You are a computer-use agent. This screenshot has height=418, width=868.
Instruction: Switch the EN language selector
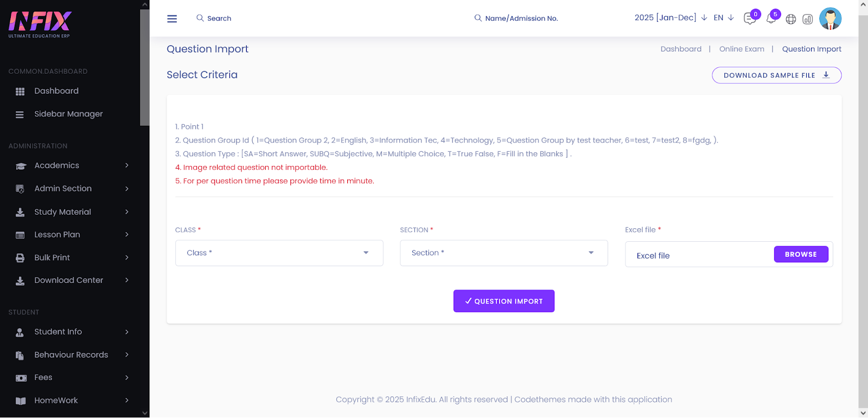723,18
